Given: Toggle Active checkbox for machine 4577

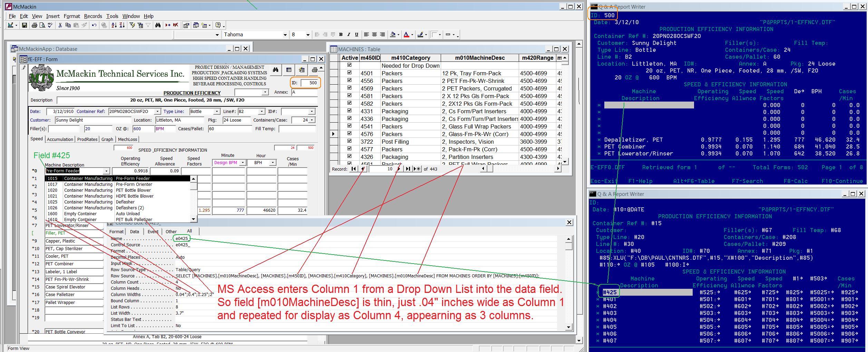Looking at the screenshot, I should tap(350, 149).
